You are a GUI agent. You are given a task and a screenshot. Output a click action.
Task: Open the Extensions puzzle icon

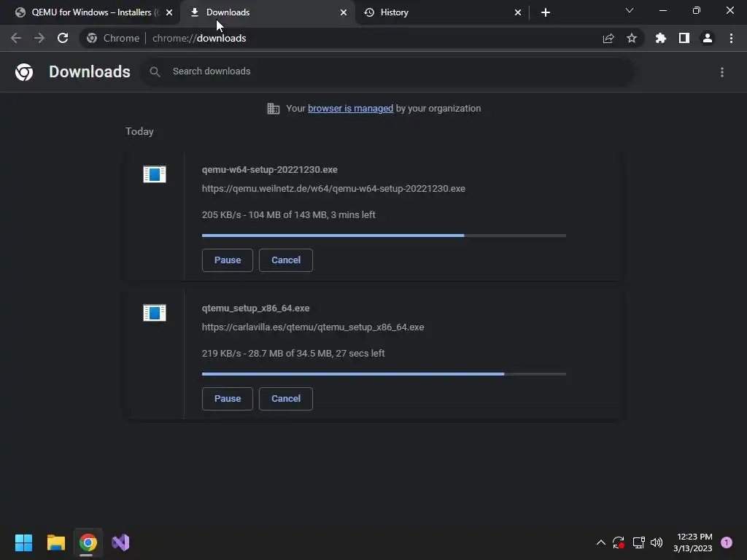[x=661, y=38]
